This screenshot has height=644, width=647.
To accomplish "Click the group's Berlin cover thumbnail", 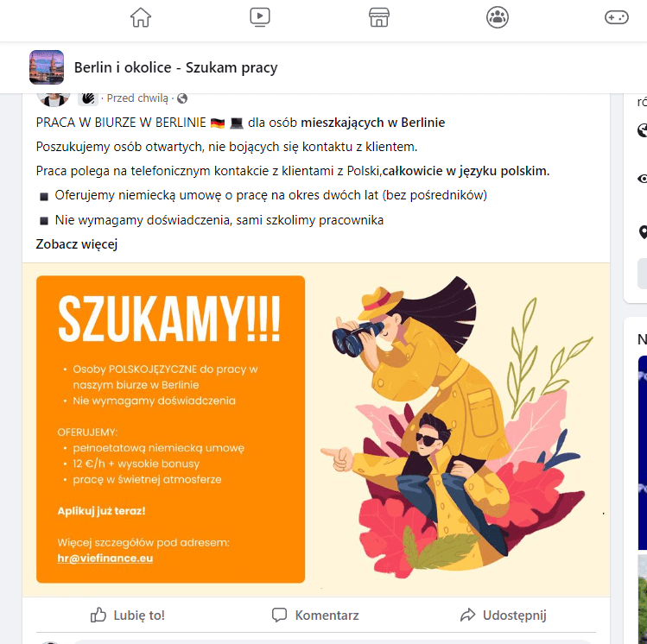I will tap(47, 67).
